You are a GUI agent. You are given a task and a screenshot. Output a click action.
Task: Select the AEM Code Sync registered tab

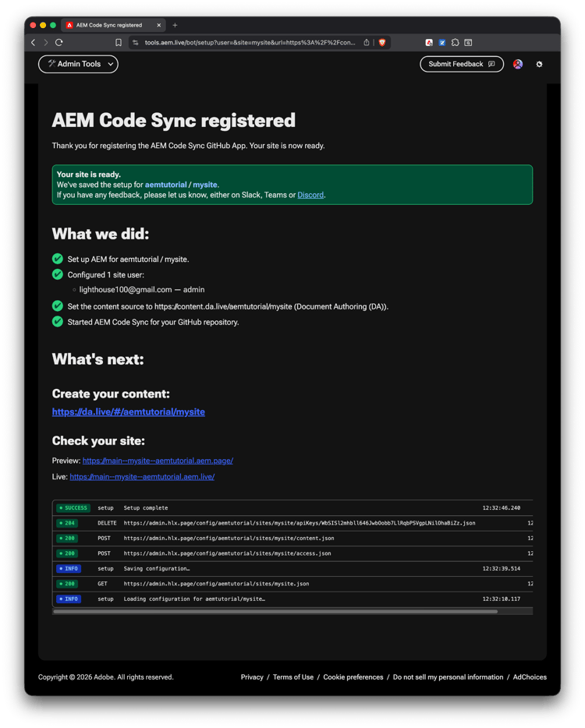[x=114, y=25]
